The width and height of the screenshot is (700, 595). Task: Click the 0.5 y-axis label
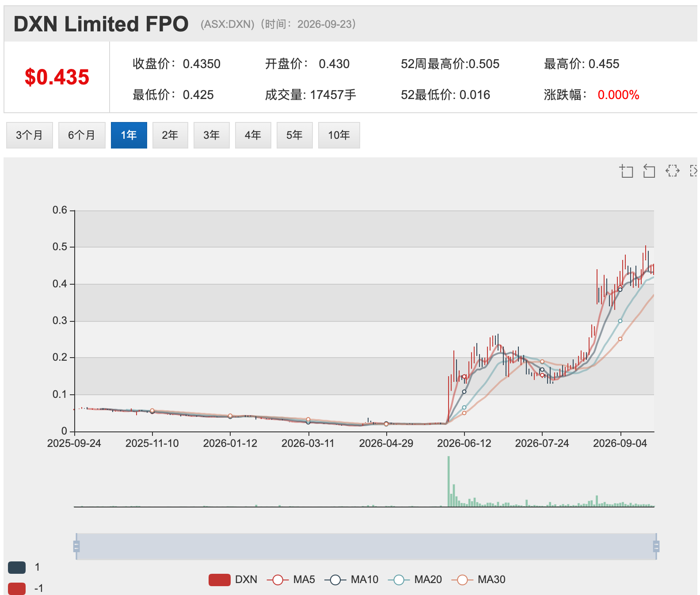[x=60, y=247]
